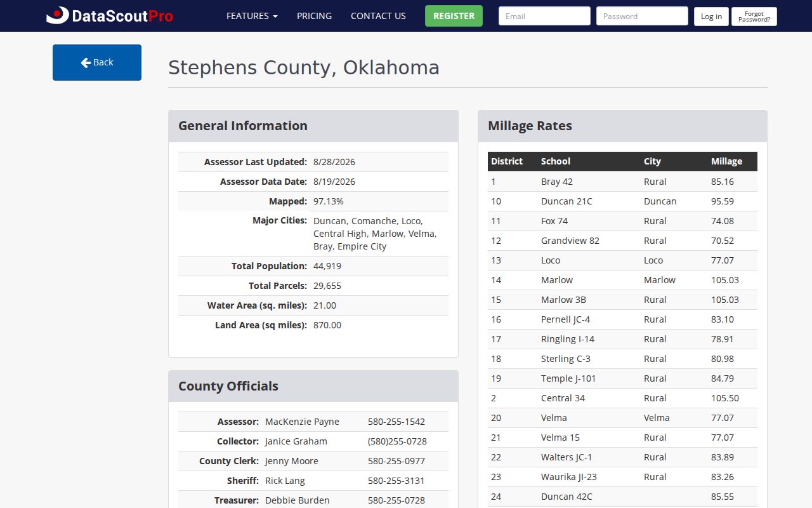The width and height of the screenshot is (812, 508).
Task: Expand the Features dropdown menu
Action: 252,16
